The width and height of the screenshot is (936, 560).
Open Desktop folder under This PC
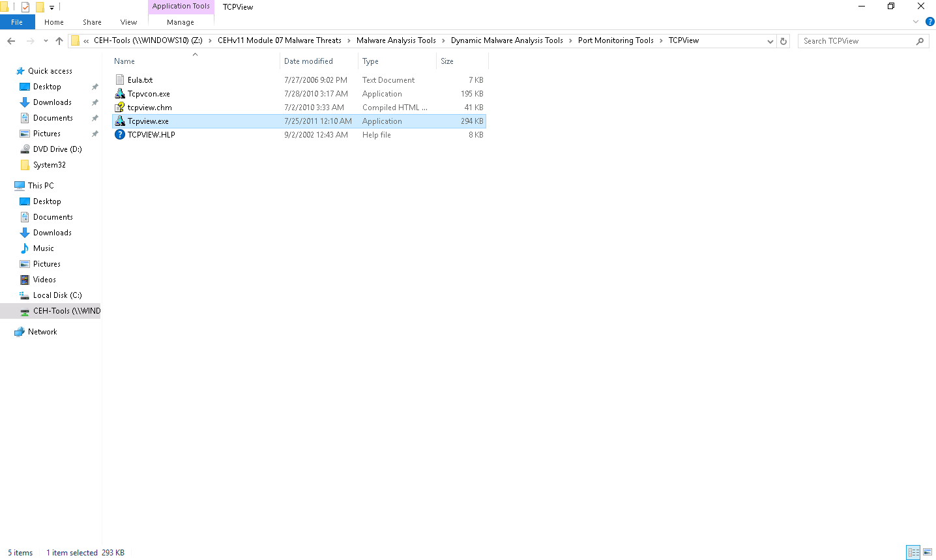point(47,201)
